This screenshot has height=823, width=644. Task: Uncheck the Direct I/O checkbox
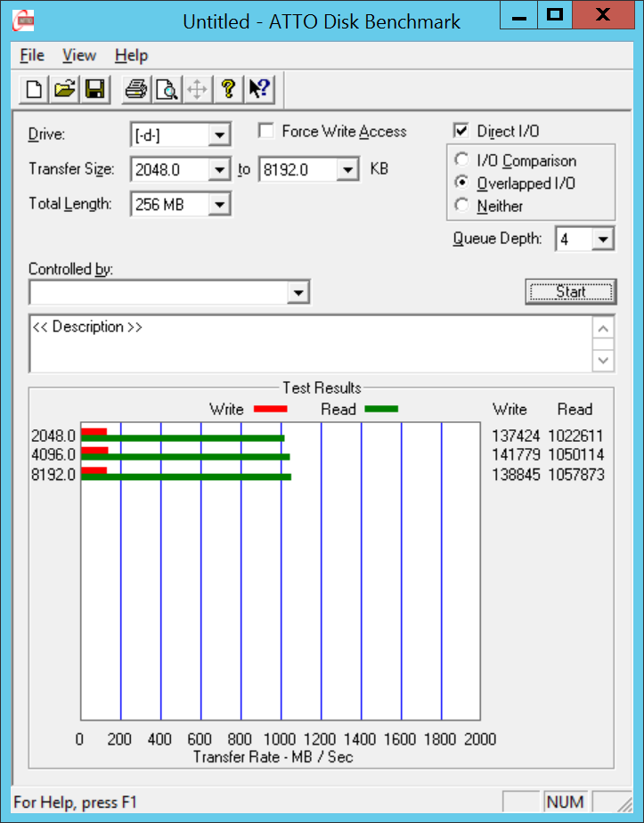(x=461, y=131)
